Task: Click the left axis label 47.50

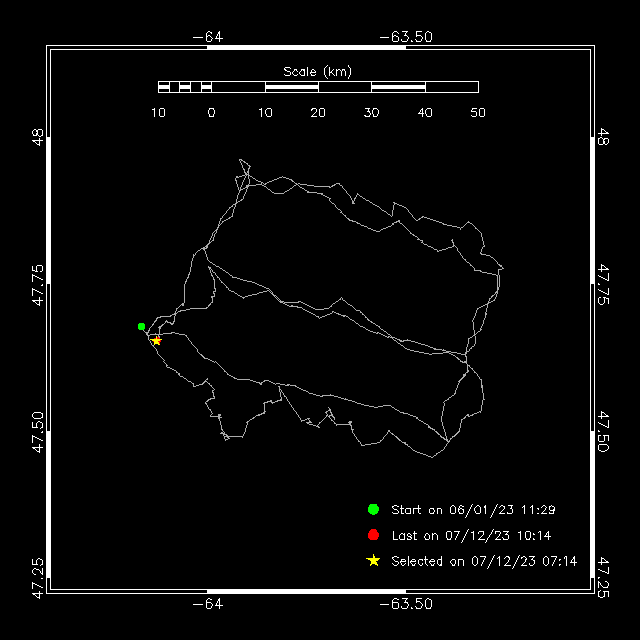Action: pos(38,432)
